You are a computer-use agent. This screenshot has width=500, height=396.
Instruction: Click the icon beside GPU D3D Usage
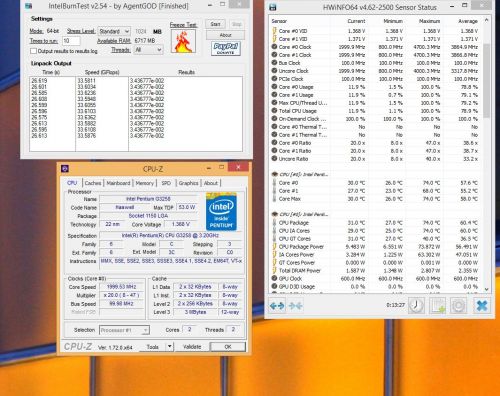pos(274,286)
